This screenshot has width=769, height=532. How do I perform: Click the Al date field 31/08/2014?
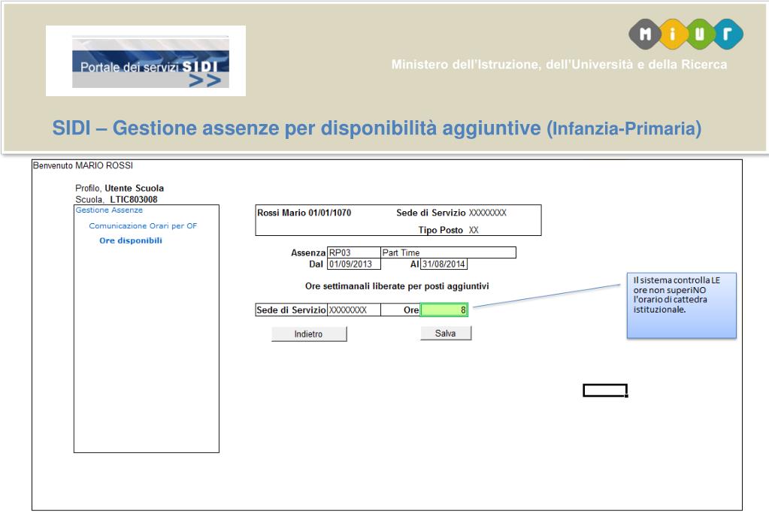[x=444, y=264]
